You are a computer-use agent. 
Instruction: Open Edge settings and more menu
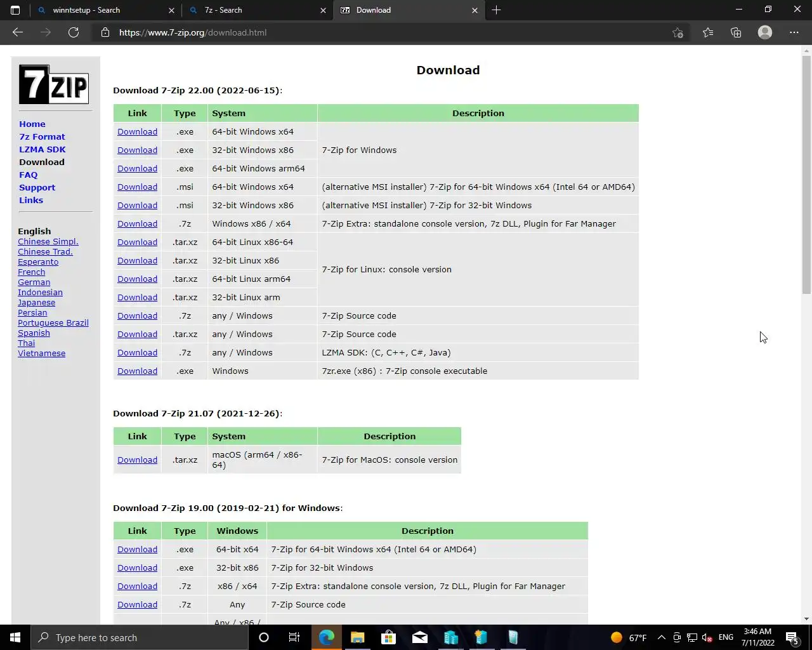tap(794, 32)
